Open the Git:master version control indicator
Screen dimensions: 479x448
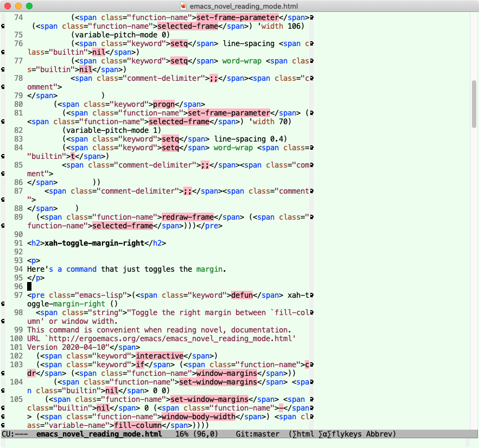coord(258,434)
